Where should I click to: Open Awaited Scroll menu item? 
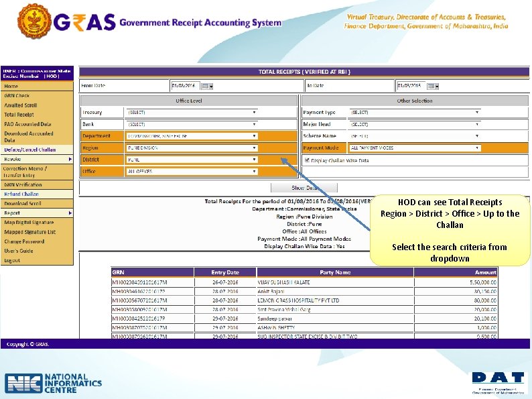[37, 105]
